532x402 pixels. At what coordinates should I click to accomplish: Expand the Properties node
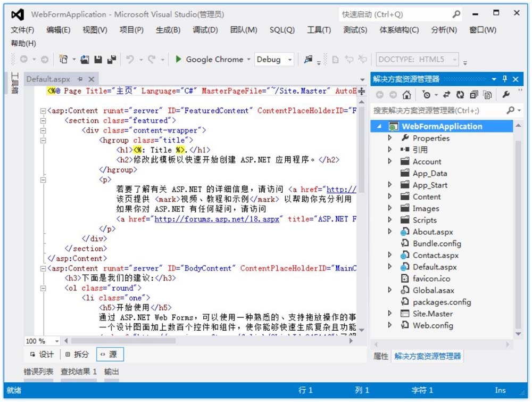[389, 138]
